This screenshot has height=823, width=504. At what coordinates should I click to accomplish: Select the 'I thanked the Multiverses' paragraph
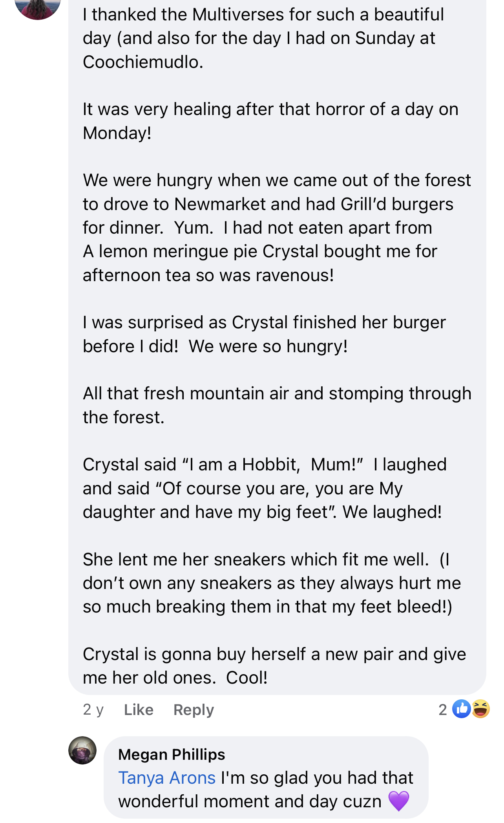coord(263,38)
